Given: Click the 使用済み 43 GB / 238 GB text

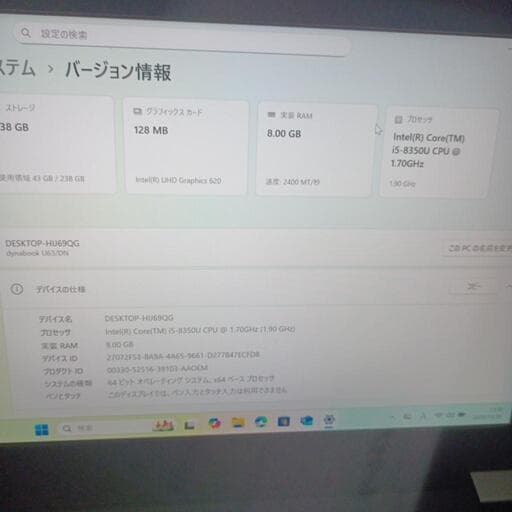Looking at the screenshot, I should (42, 178).
